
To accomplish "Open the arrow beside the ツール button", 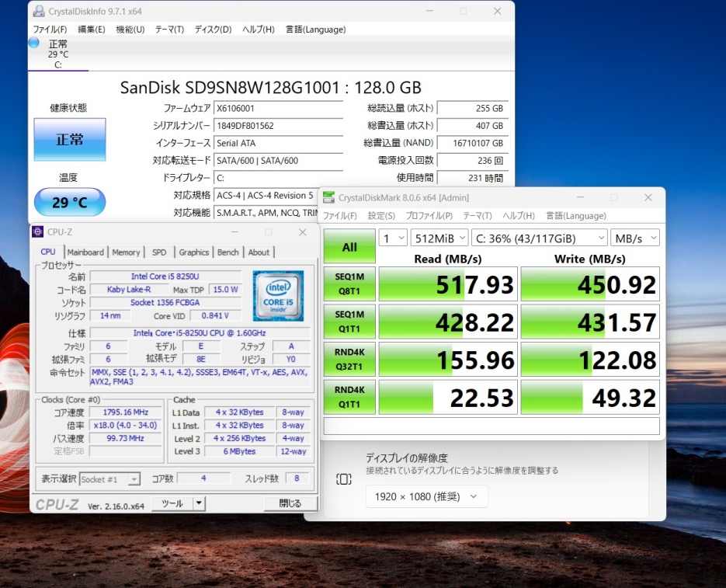I will pyautogui.click(x=200, y=503).
